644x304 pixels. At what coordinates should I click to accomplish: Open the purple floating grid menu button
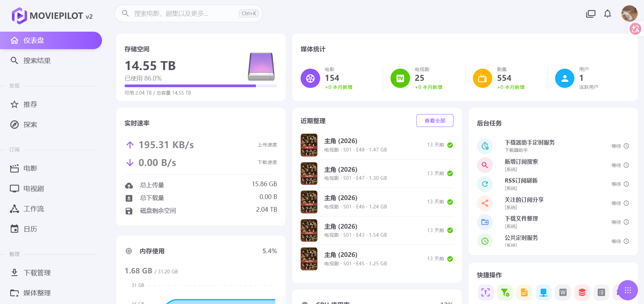tap(628, 290)
